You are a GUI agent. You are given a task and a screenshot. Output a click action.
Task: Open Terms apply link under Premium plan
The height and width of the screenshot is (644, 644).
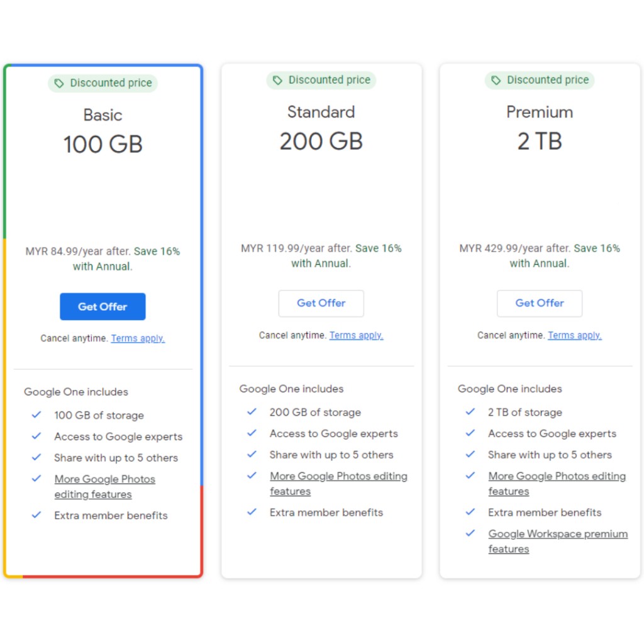574,335
